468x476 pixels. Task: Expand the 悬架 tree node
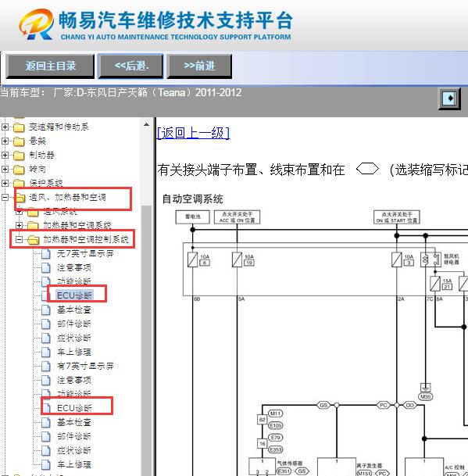coord(5,141)
